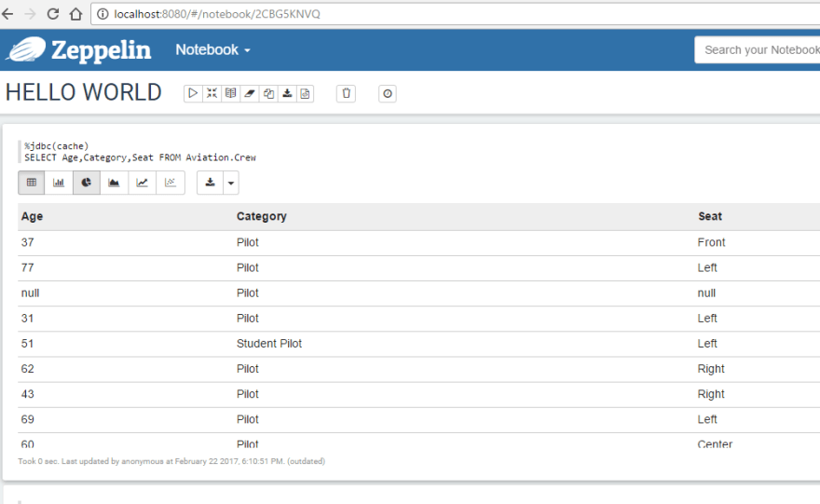Select Age cell 31
The width and height of the screenshot is (820, 504).
pyautogui.click(x=27, y=319)
